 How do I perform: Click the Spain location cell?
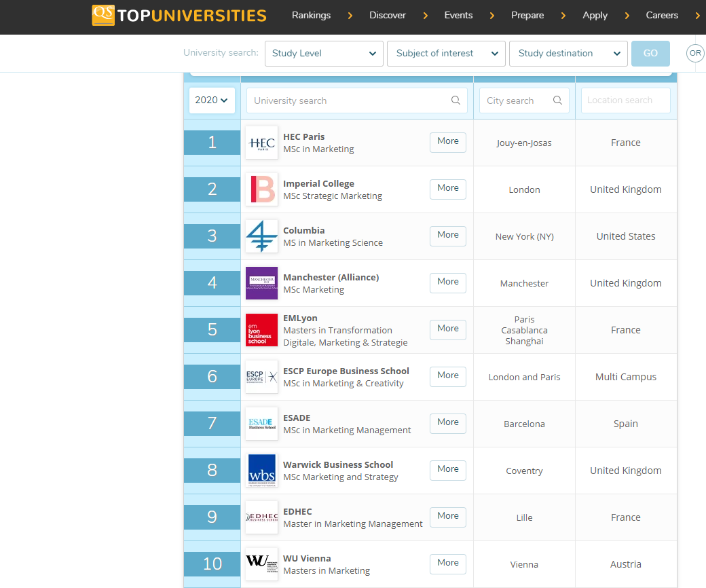626,424
